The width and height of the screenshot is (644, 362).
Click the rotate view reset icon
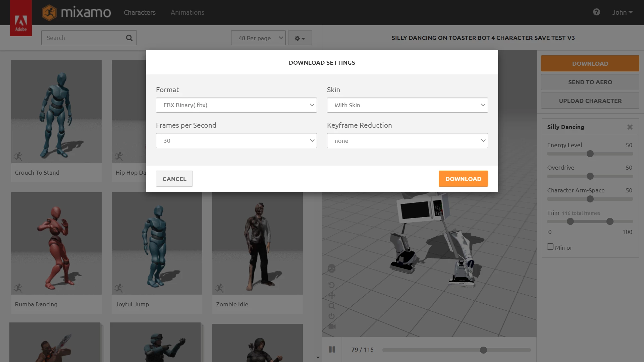click(x=331, y=285)
